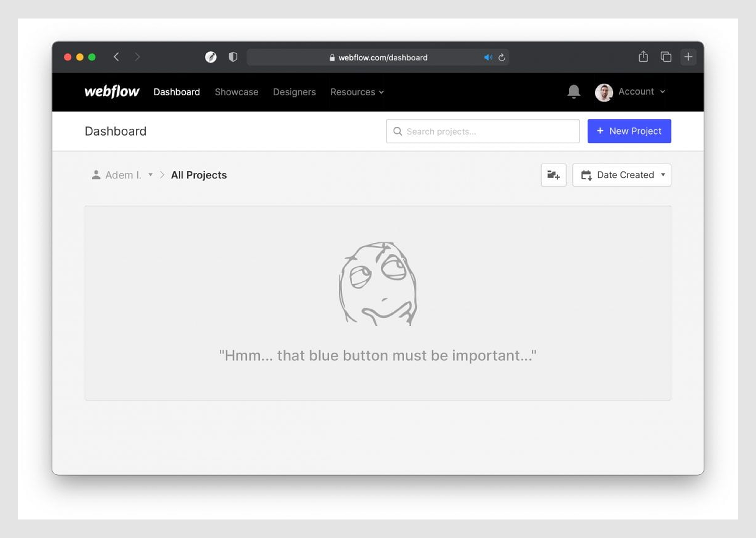Click the Safari forward arrow
Screen dimensions: 756x538
(137, 57)
